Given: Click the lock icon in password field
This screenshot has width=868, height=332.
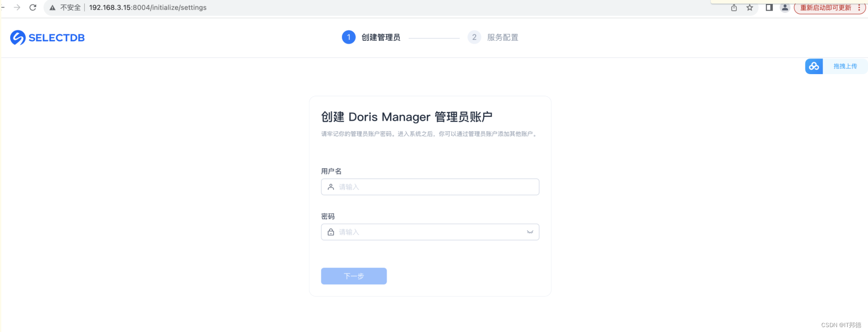Looking at the screenshot, I should (331, 232).
